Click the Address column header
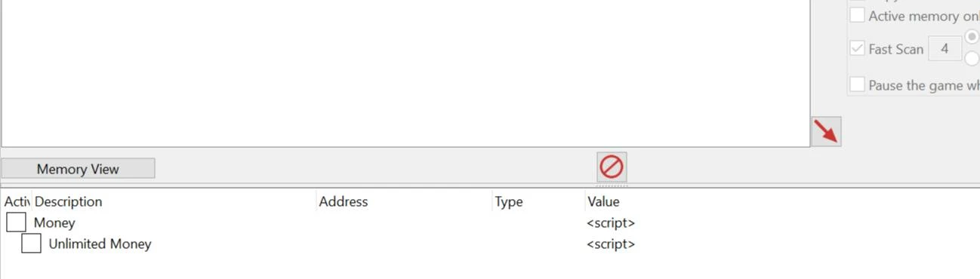The image size is (980, 279). [x=344, y=201]
